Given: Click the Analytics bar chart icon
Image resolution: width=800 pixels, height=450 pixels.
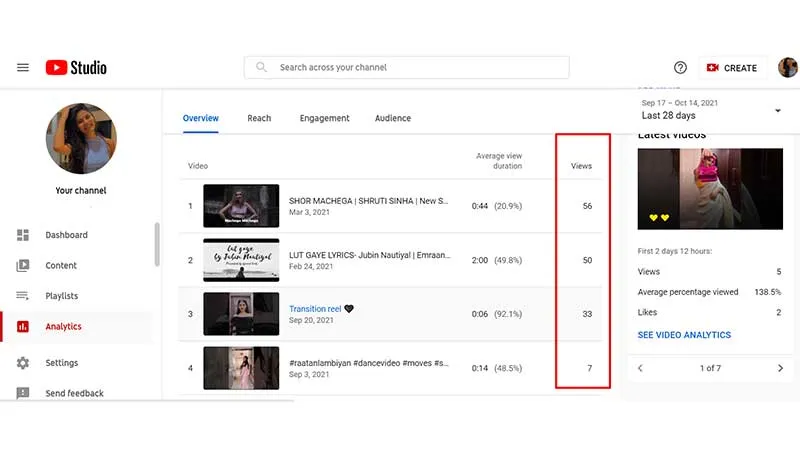Looking at the screenshot, I should (x=23, y=327).
